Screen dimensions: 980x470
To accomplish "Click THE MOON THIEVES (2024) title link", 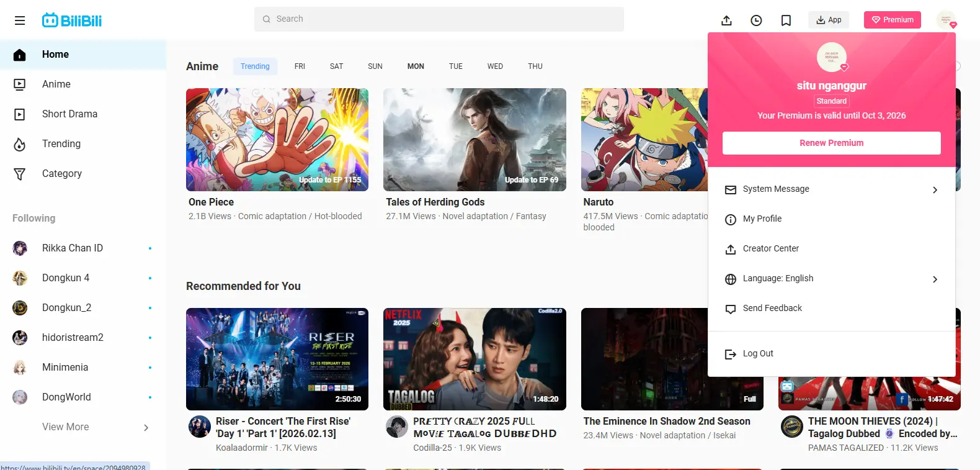I will click(x=883, y=428).
